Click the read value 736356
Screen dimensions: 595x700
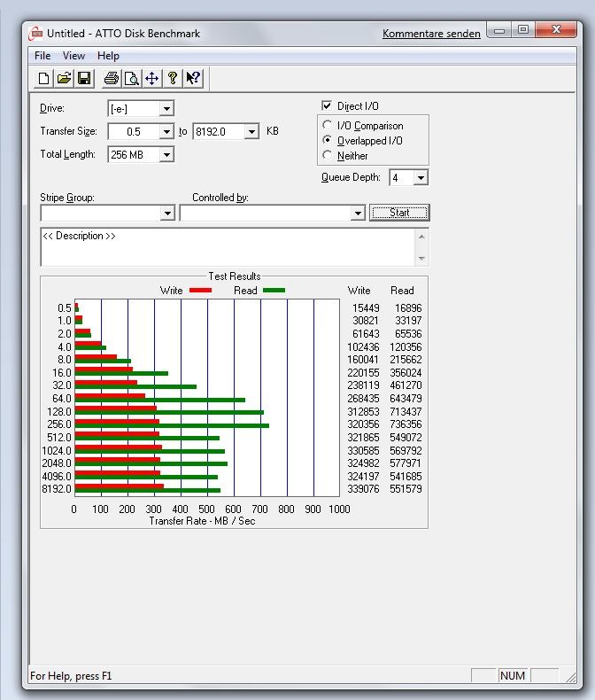point(406,424)
